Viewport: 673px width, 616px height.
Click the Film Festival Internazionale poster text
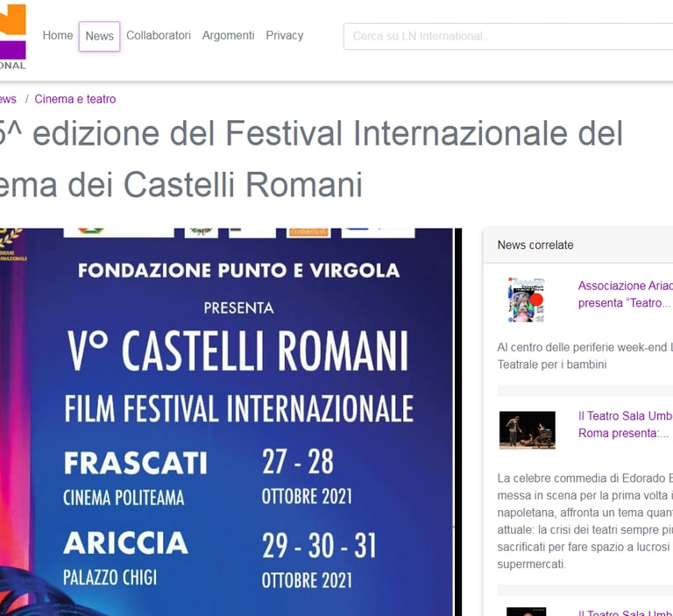point(239,408)
